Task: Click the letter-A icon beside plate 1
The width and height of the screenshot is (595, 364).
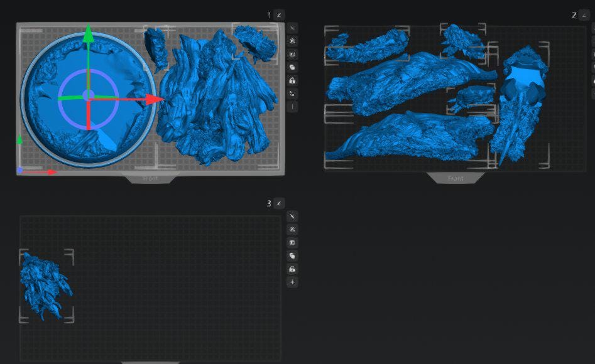Action: tap(292, 94)
